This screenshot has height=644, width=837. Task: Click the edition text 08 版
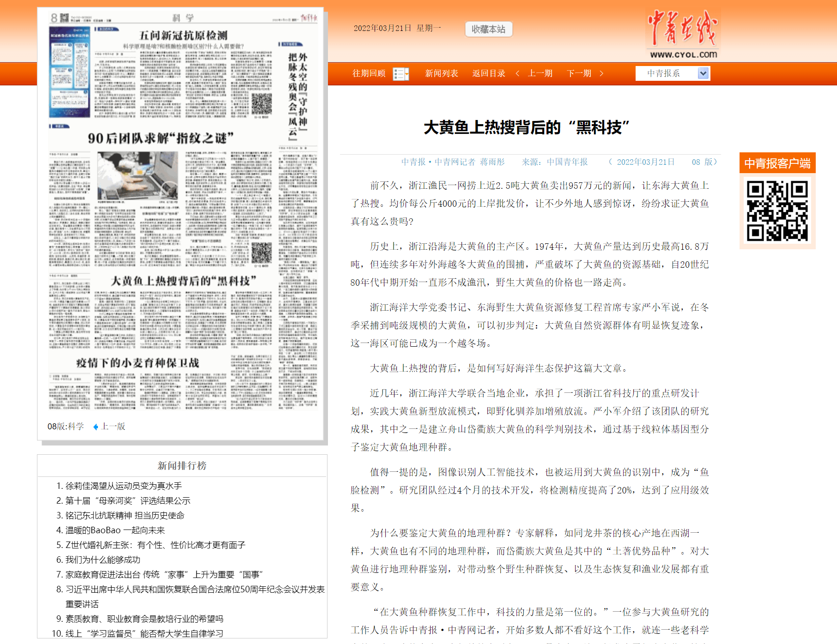(702, 162)
